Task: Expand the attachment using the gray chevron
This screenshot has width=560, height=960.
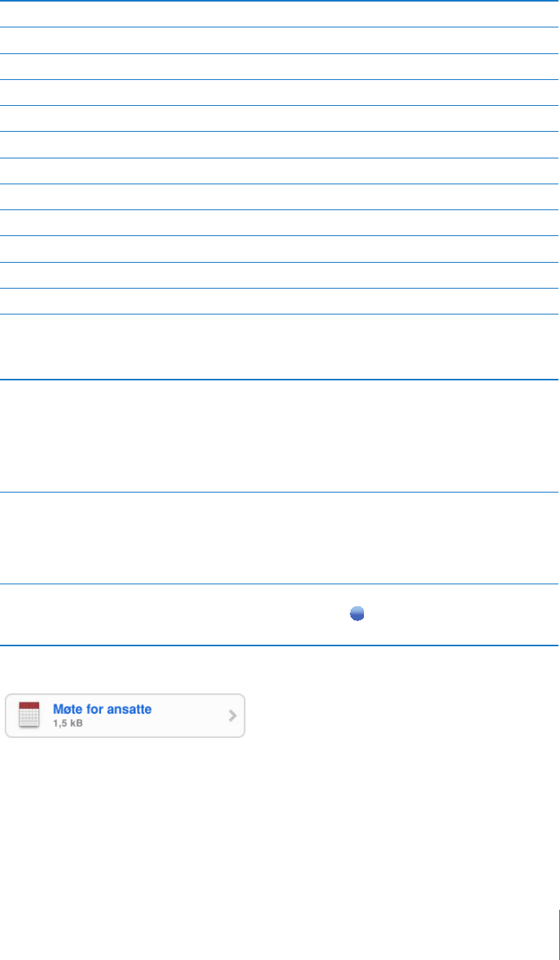Action: [x=232, y=715]
